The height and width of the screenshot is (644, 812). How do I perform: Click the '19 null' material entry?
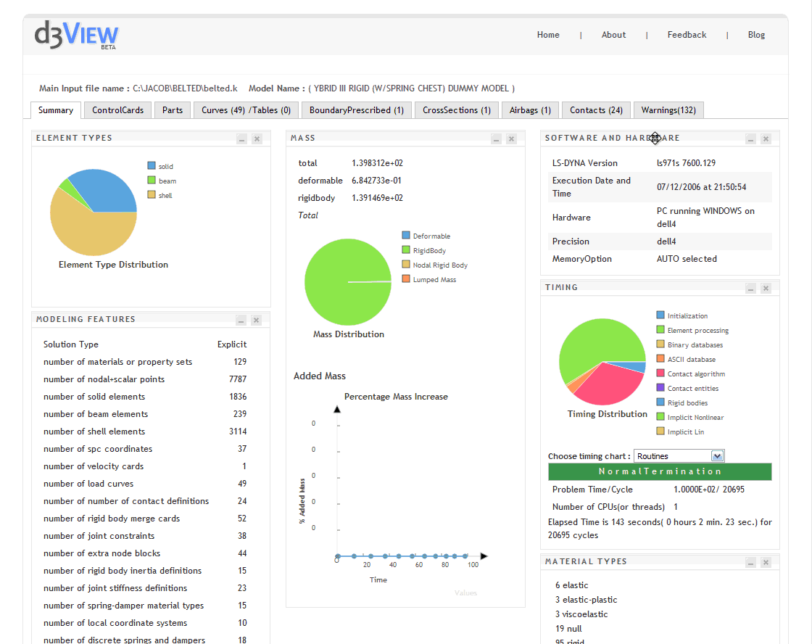click(568, 629)
